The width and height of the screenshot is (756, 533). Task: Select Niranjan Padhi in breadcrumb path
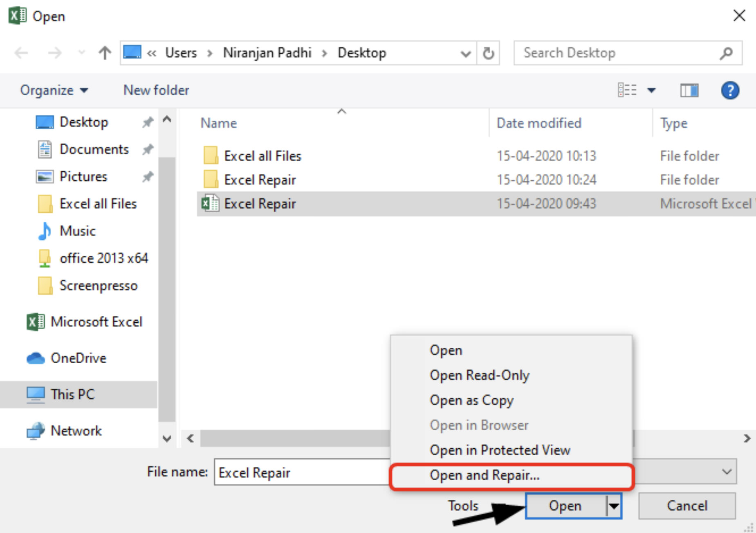267,53
